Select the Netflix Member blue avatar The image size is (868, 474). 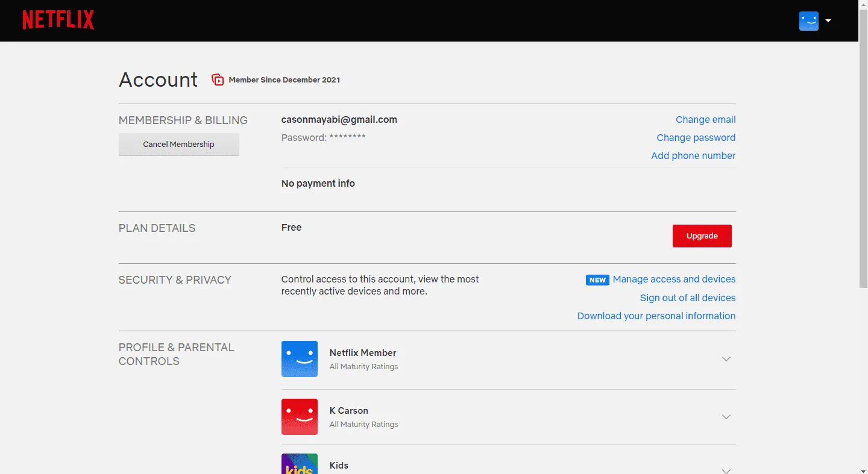[300, 359]
